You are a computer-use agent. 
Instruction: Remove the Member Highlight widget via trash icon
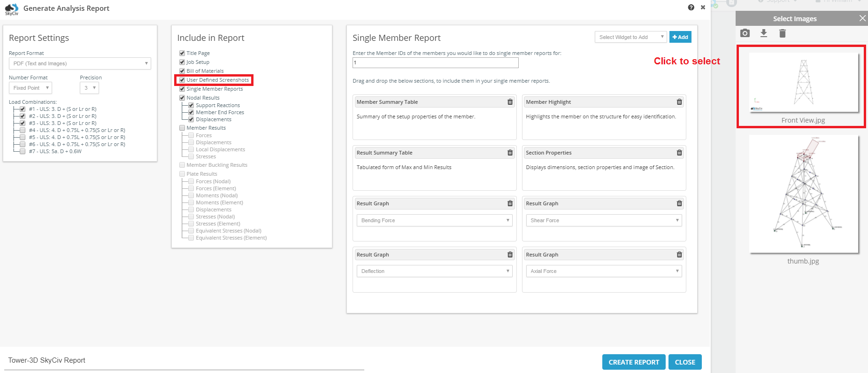[679, 102]
